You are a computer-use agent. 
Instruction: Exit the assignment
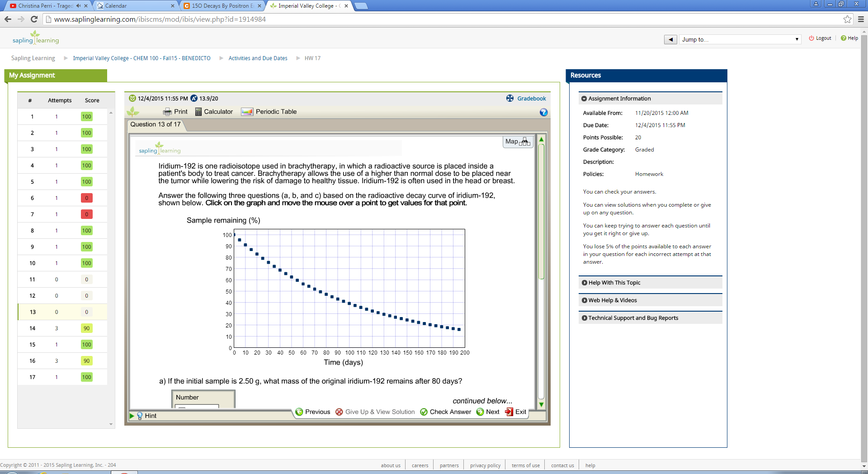[515, 412]
